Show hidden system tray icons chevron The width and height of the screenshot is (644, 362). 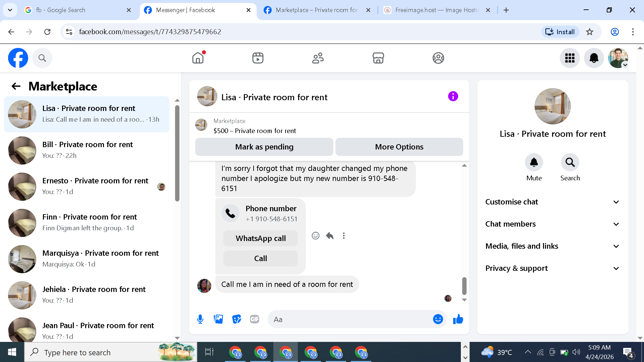point(528,352)
